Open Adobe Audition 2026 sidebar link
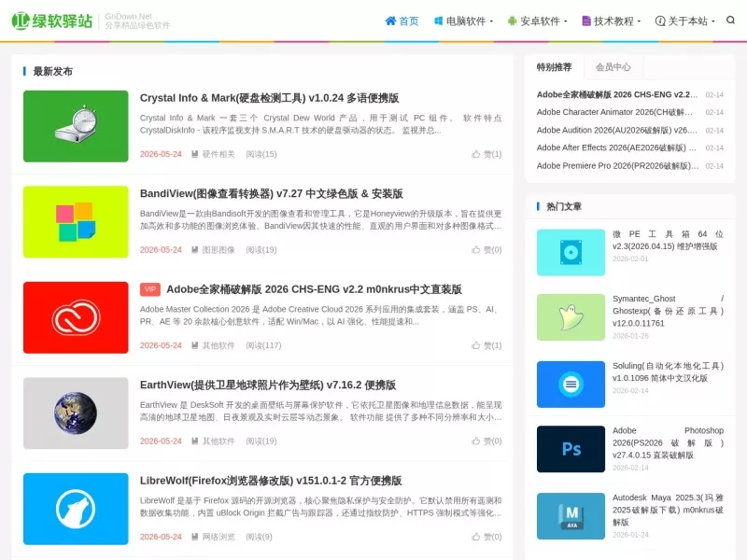 click(x=617, y=130)
